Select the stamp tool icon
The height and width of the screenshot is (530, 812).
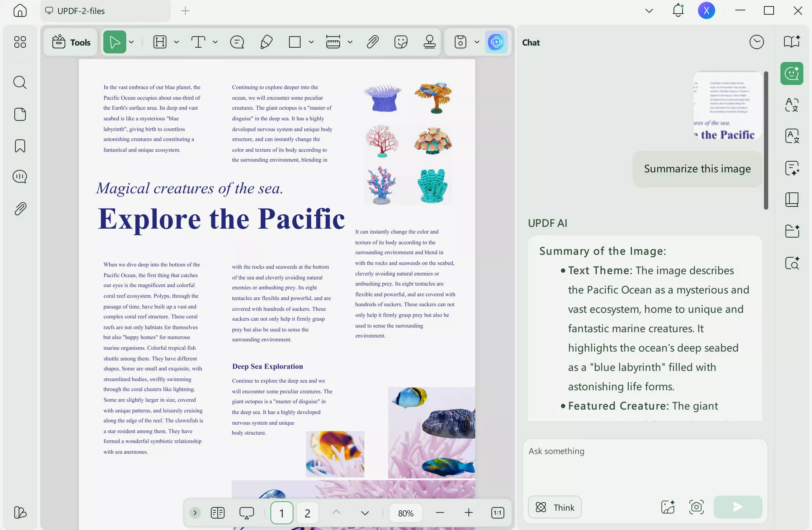429,42
